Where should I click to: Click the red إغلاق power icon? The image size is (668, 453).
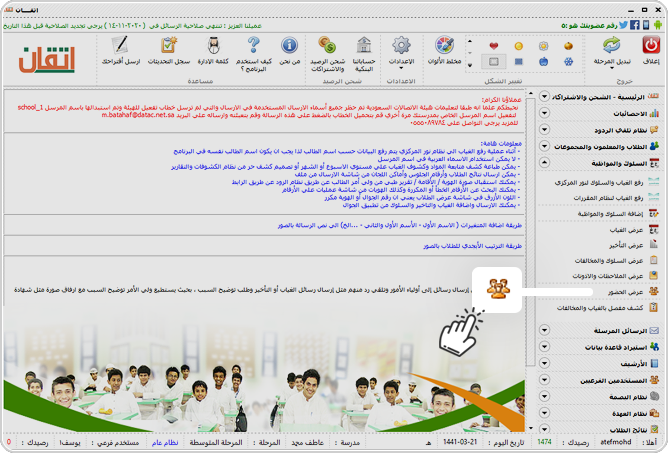651,45
